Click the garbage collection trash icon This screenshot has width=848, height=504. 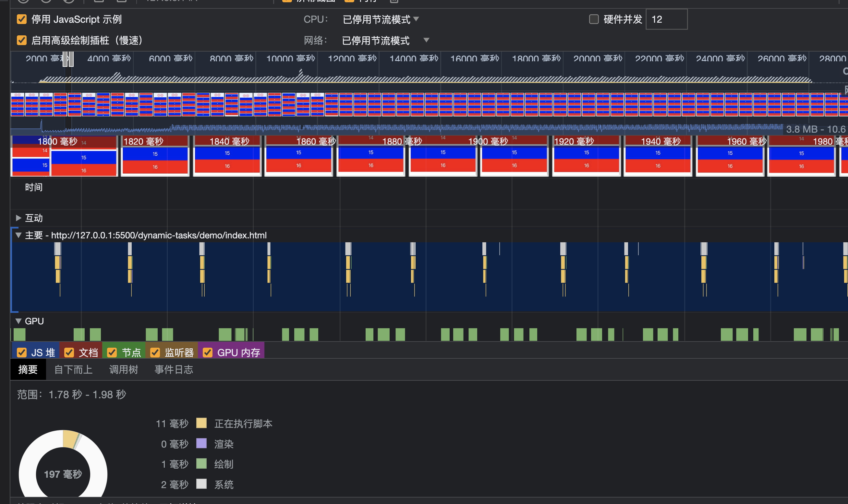[394, 2]
